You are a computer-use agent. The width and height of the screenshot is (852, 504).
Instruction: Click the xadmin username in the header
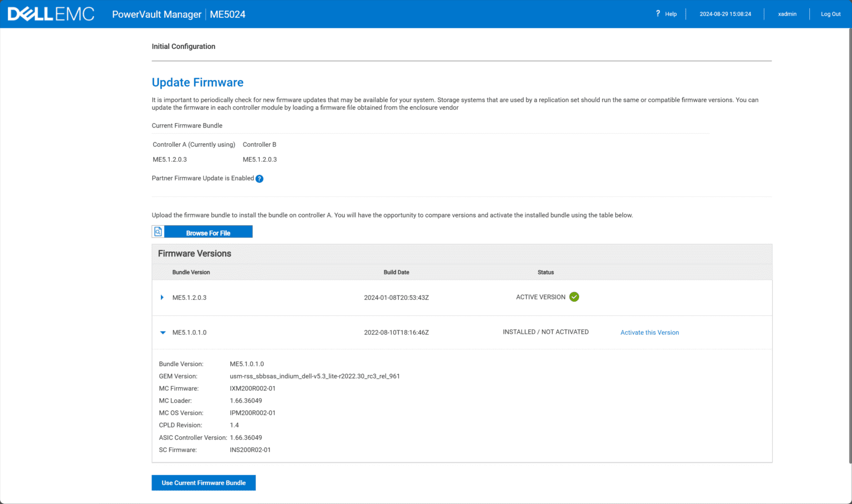[x=787, y=14]
